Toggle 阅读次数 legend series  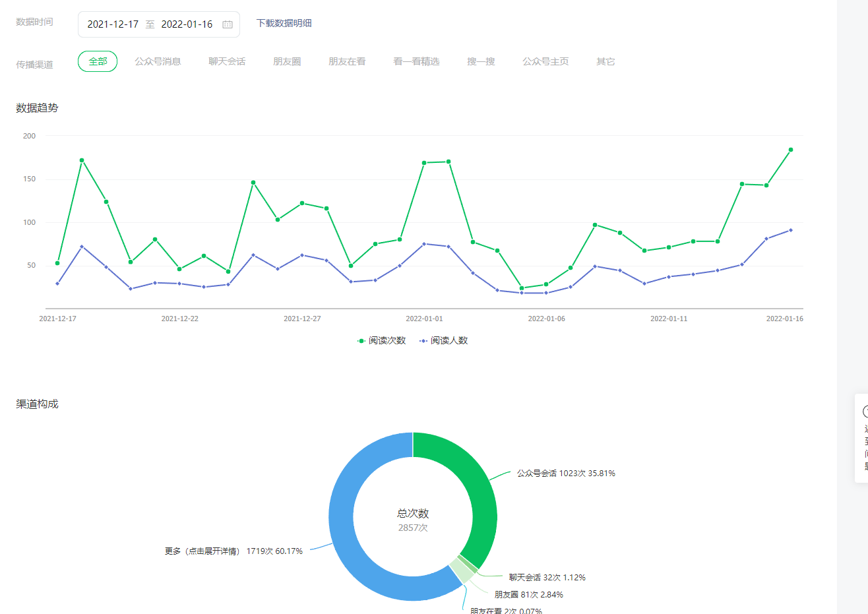click(381, 340)
